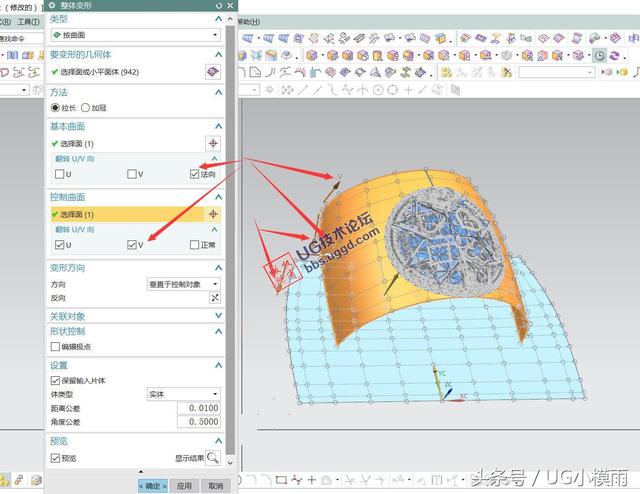Viewport: 640px width, 494px height.
Task: Open the 工具(T) menu
Action: (28, 22)
